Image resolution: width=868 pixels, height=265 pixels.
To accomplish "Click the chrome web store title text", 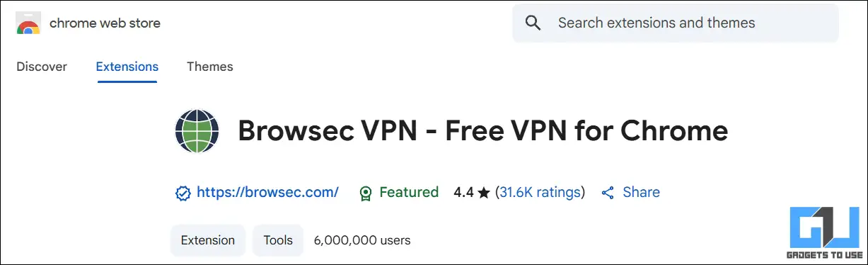I will coord(105,23).
